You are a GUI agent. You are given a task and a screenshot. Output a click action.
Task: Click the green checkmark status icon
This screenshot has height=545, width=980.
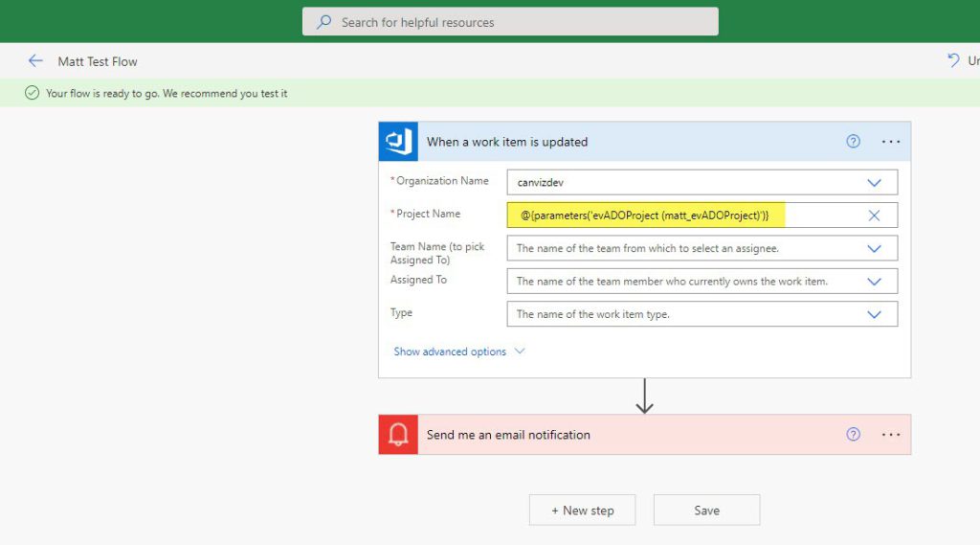click(x=32, y=93)
